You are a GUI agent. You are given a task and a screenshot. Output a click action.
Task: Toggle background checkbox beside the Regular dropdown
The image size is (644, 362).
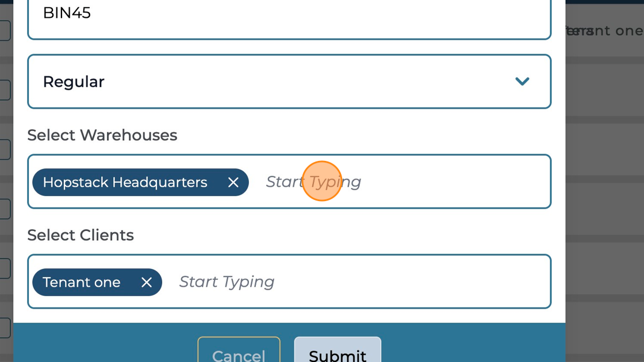[5, 90]
